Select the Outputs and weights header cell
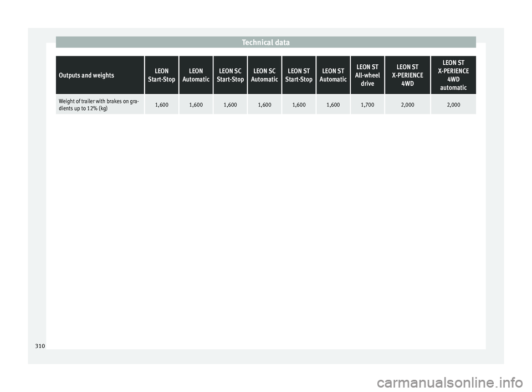The width and height of the screenshot is (532, 392). [100, 75]
